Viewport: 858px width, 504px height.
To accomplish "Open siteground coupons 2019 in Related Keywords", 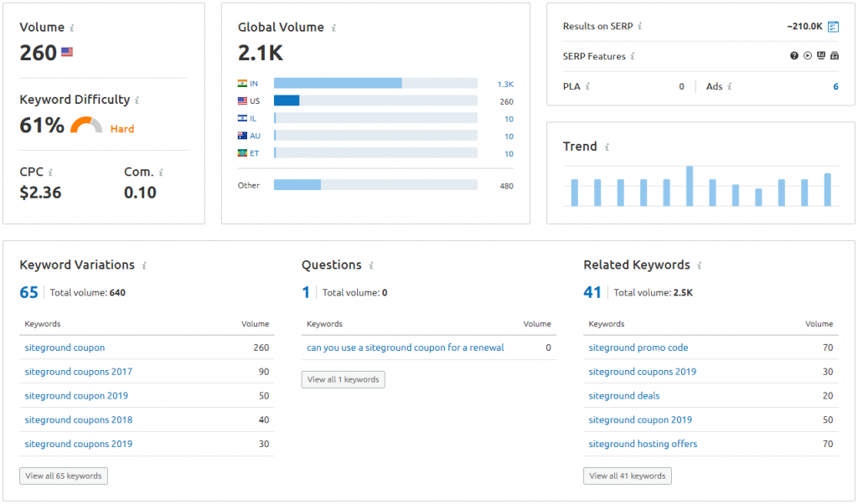I will point(643,372).
